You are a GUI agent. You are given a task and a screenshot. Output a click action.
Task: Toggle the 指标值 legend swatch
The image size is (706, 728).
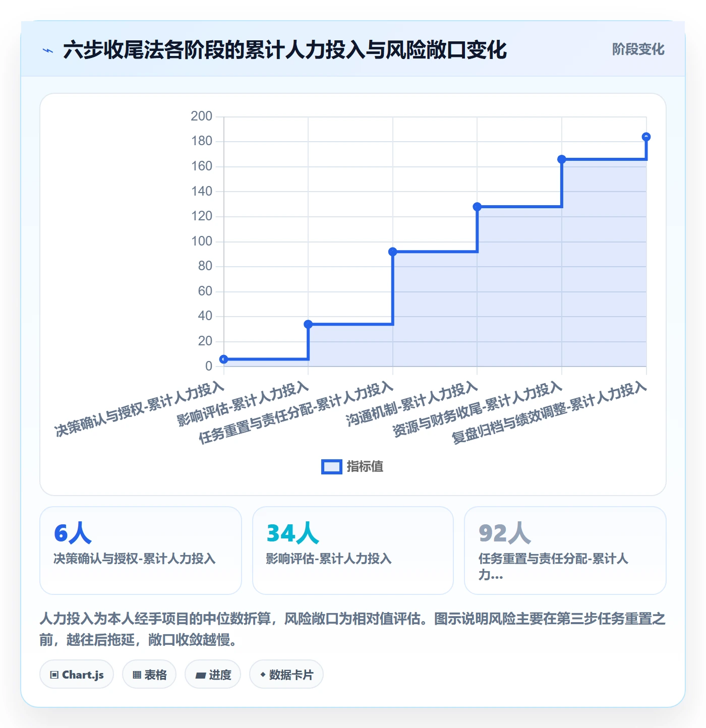(332, 467)
